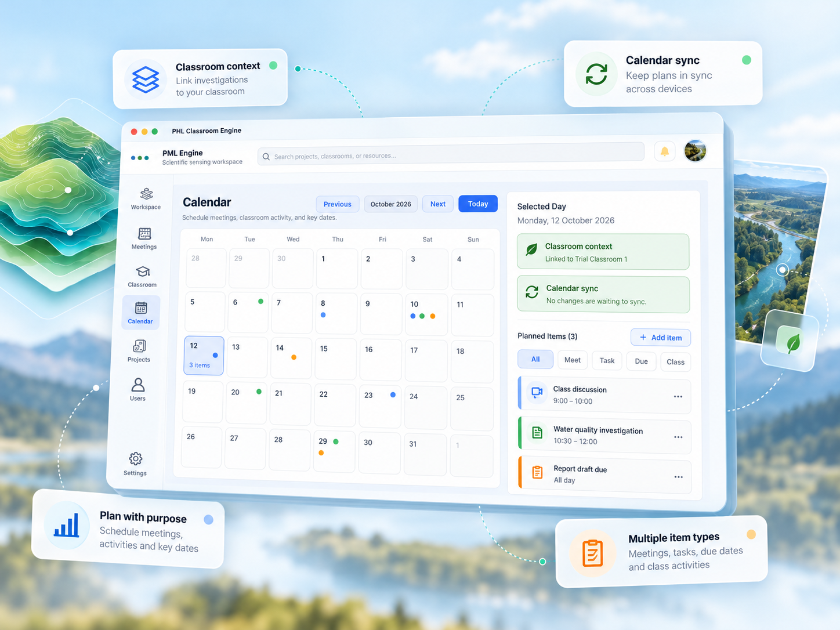The image size is (840, 630).
Task: Select day 23 in the calendar
Action: tap(380, 406)
